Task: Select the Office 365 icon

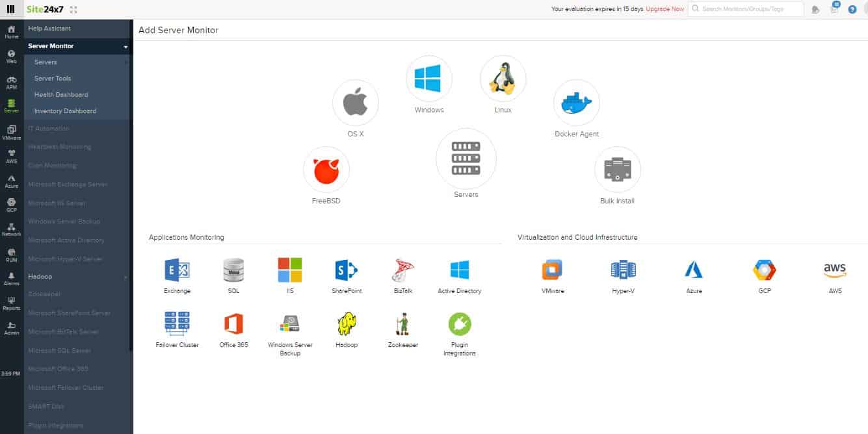Action: 233,324
